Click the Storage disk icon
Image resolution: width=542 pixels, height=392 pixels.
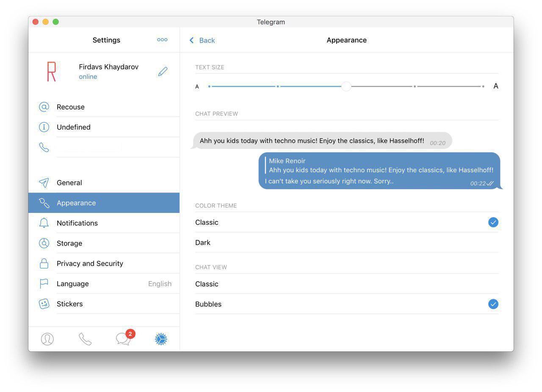(44, 243)
